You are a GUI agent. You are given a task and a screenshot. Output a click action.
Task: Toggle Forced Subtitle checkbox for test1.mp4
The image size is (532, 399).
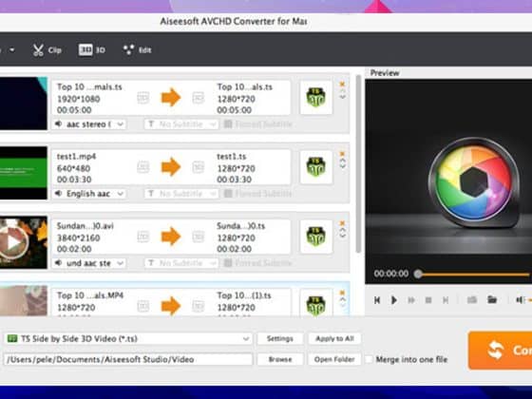(228, 194)
